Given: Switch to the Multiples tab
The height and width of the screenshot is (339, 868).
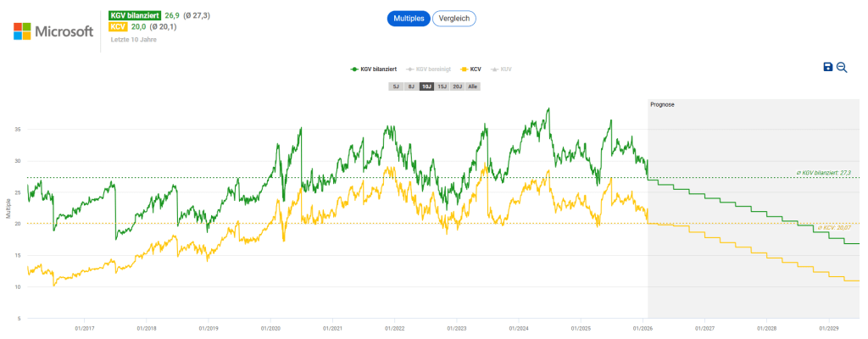Looking at the screenshot, I should click(409, 18).
